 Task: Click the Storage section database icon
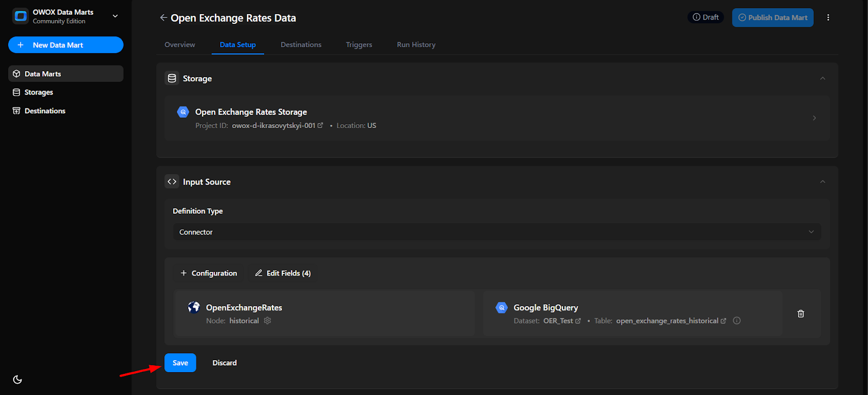point(172,78)
